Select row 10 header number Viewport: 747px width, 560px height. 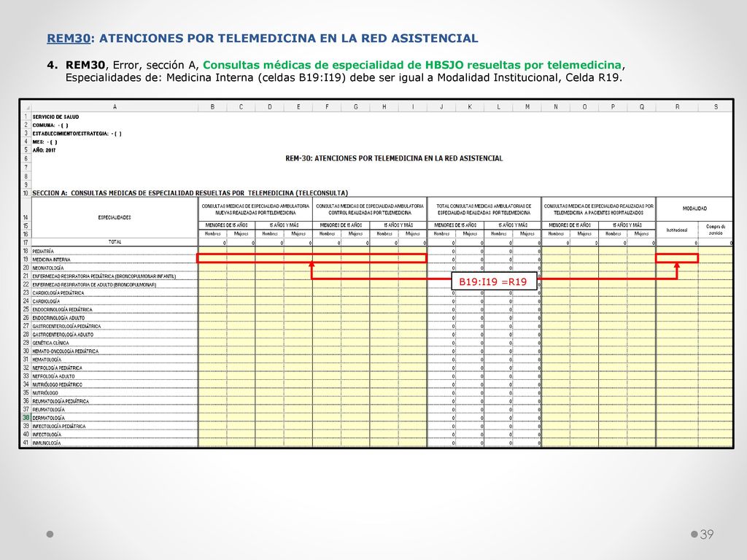click(26, 193)
